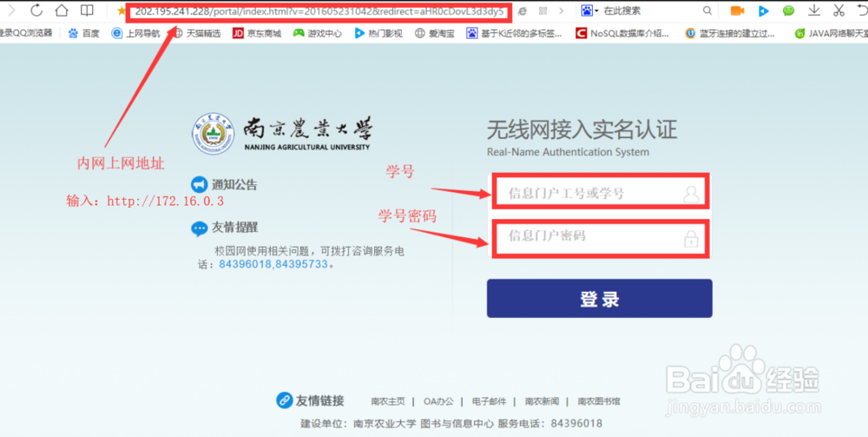Click the undo arrow icon in toolbar
This screenshot has height=437, width=868.
tap(862, 10)
